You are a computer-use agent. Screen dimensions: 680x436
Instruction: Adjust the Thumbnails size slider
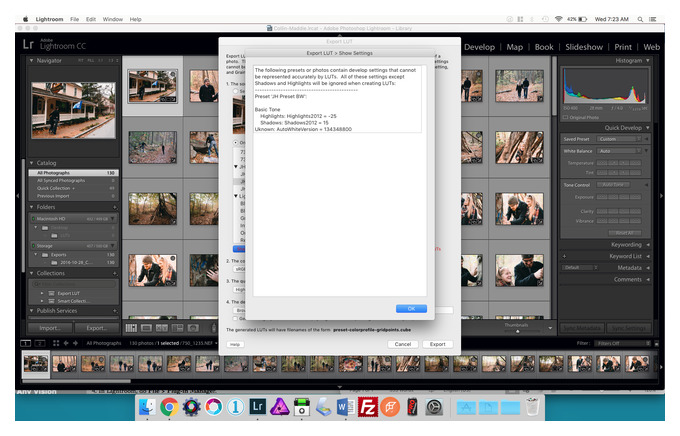tap(517, 331)
